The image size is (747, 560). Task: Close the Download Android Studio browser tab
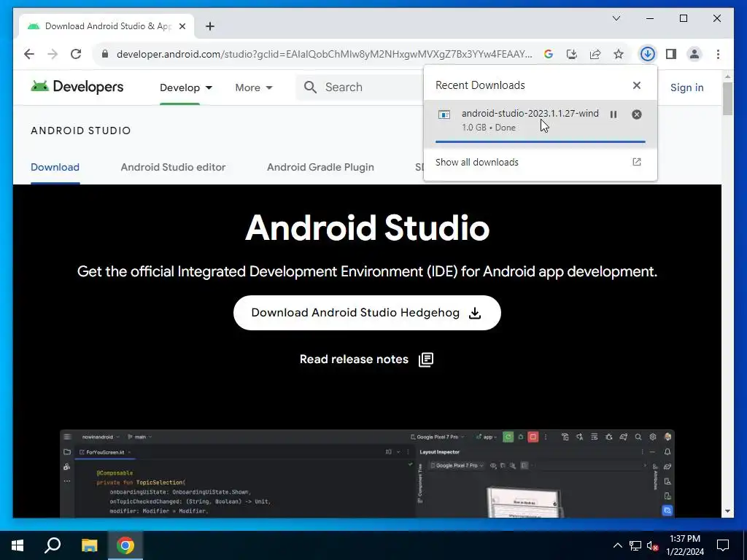(182, 26)
